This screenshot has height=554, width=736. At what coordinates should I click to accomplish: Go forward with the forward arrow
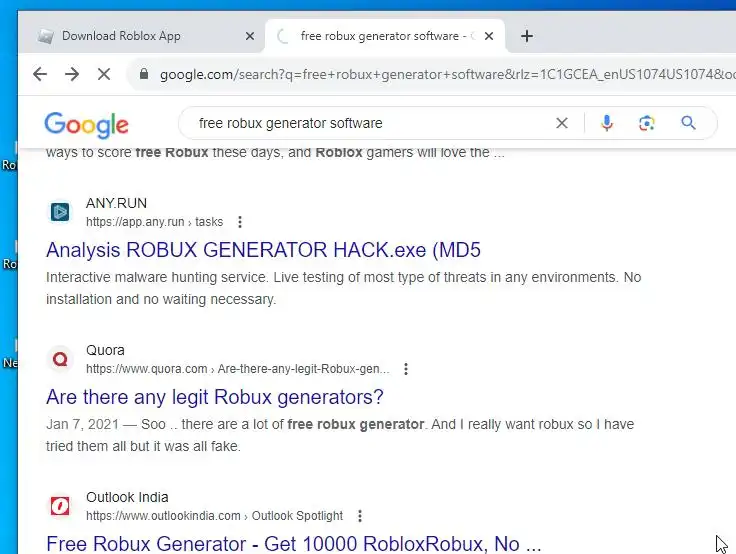point(72,74)
